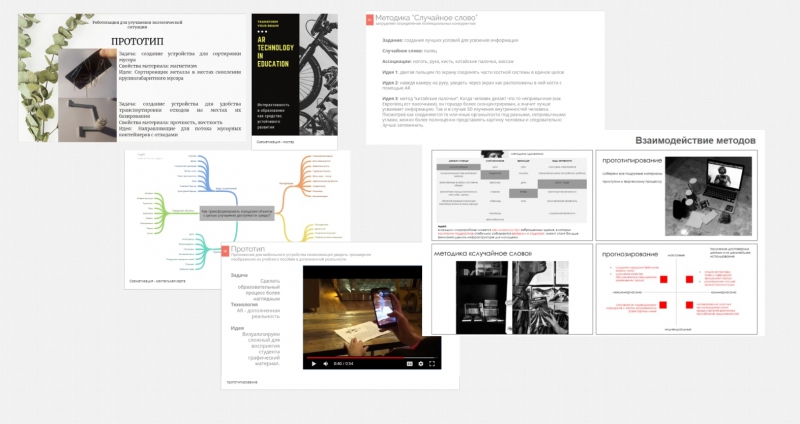Open the методика «случайное слово» panel
Viewport: 800px width, 424px height.
[510, 290]
